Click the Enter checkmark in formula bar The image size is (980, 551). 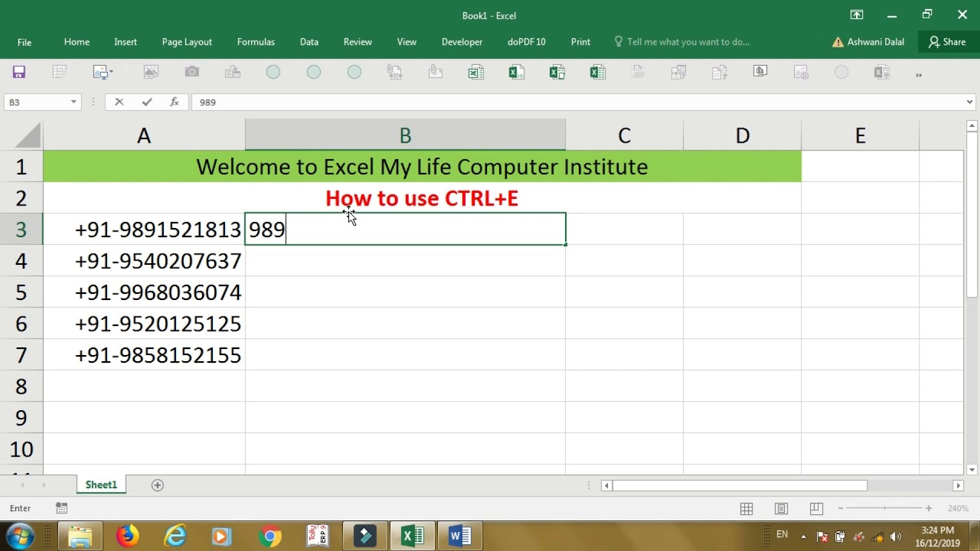146,102
